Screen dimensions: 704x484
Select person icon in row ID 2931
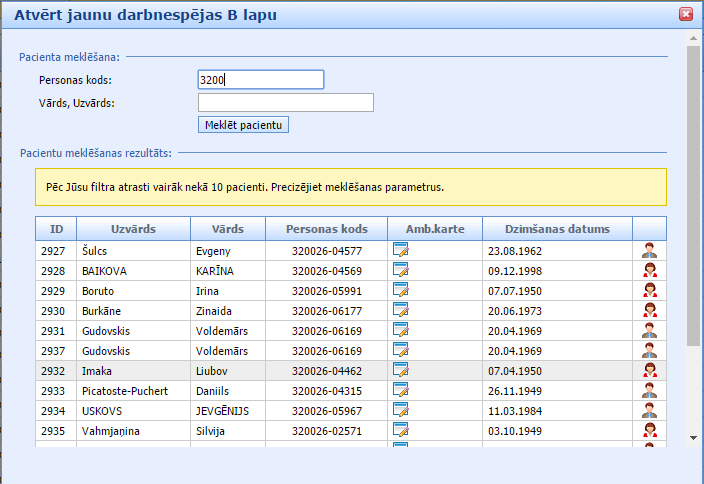click(649, 330)
